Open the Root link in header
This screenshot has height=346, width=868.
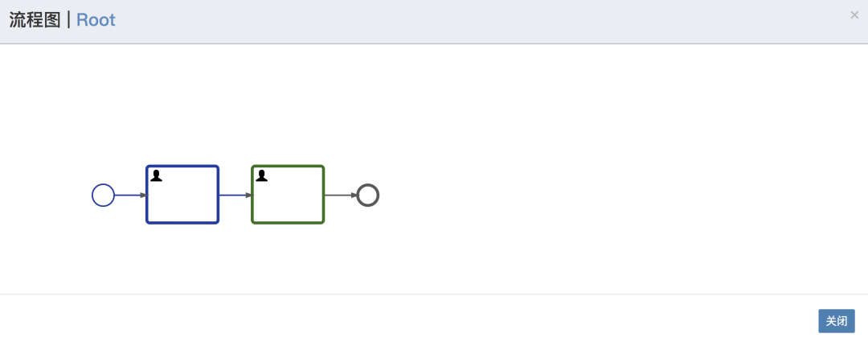tap(96, 20)
